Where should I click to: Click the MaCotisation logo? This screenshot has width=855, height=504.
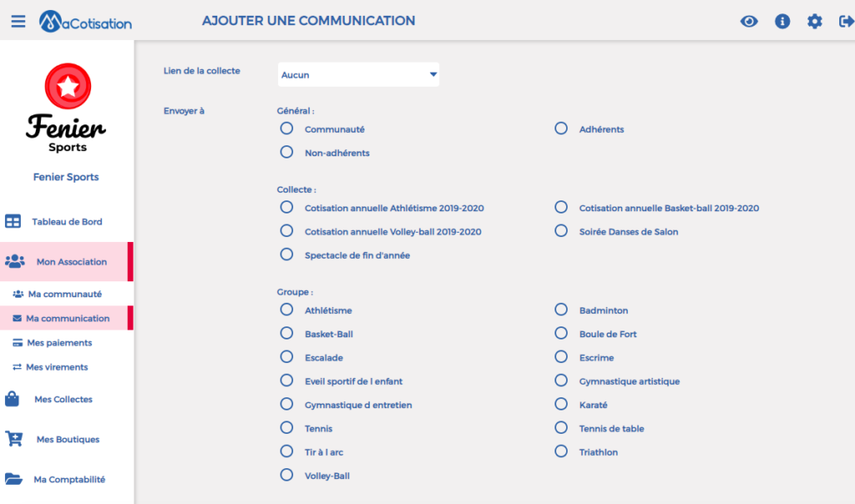tap(86, 22)
